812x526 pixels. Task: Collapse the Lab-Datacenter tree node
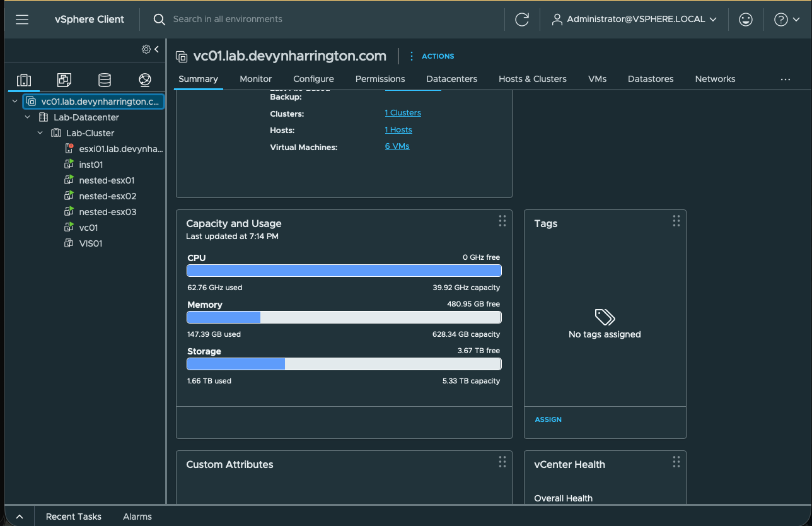click(x=27, y=117)
